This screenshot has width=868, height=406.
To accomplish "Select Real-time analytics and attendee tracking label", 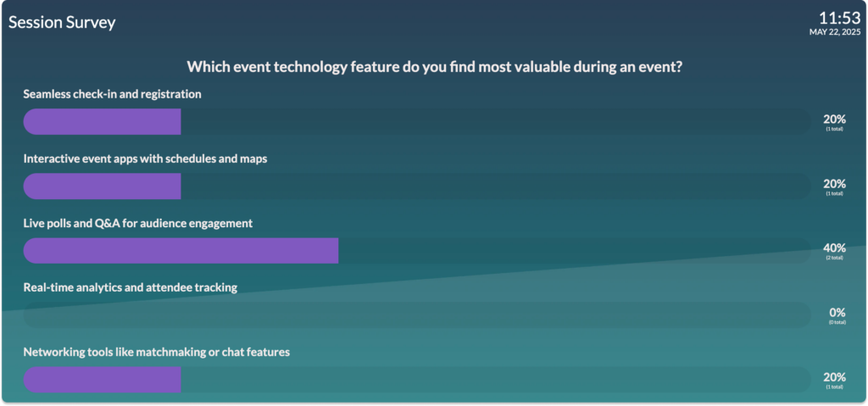I will click(130, 288).
